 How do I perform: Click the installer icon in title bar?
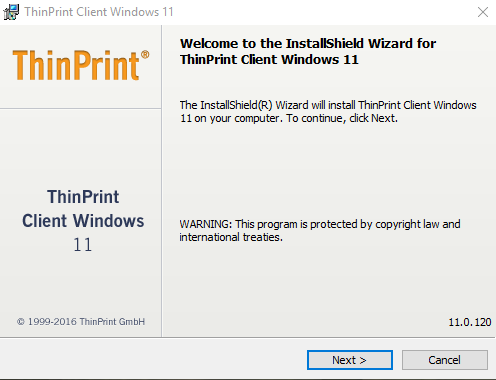[x=11, y=12]
